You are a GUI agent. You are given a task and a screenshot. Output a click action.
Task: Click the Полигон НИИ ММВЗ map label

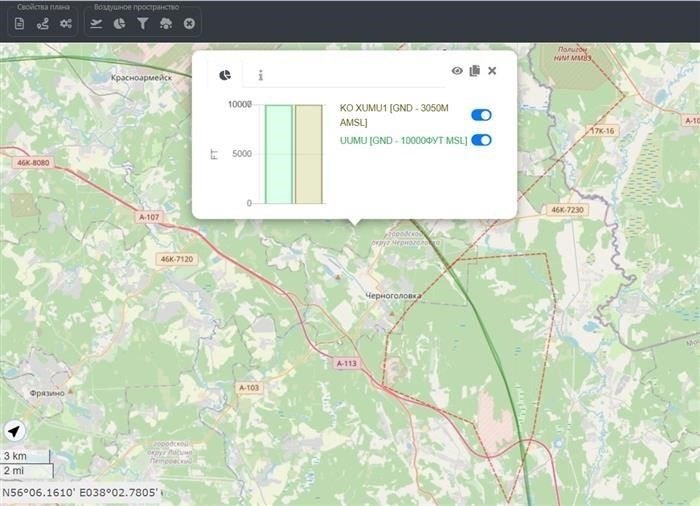point(572,54)
